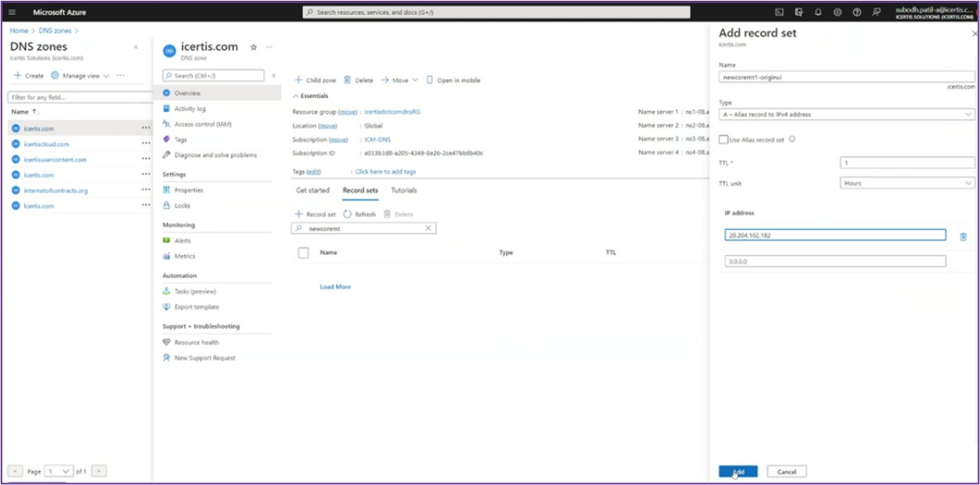980x485 pixels.
Task: Clear the newcoremt search with X icon
Action: pyautogui.click(x=428, y=229)
